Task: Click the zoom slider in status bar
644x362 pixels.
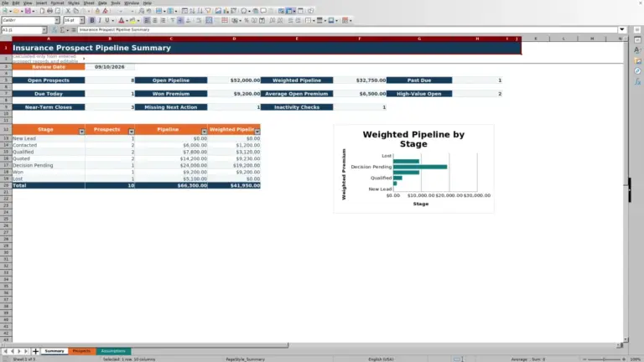Action: click(x=604, y=359)
